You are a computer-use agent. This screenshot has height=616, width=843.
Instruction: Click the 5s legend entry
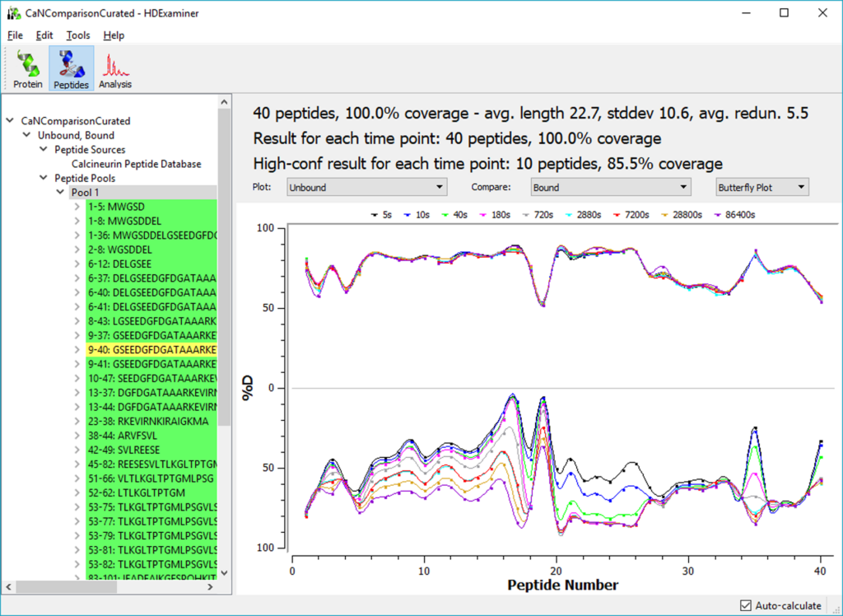[380, 215]
